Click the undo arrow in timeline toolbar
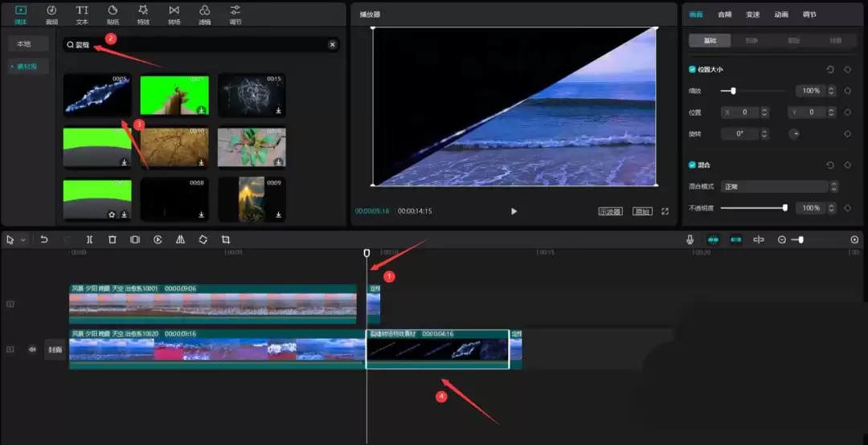Viewport: 868px width, 445px height. [44, 239]
